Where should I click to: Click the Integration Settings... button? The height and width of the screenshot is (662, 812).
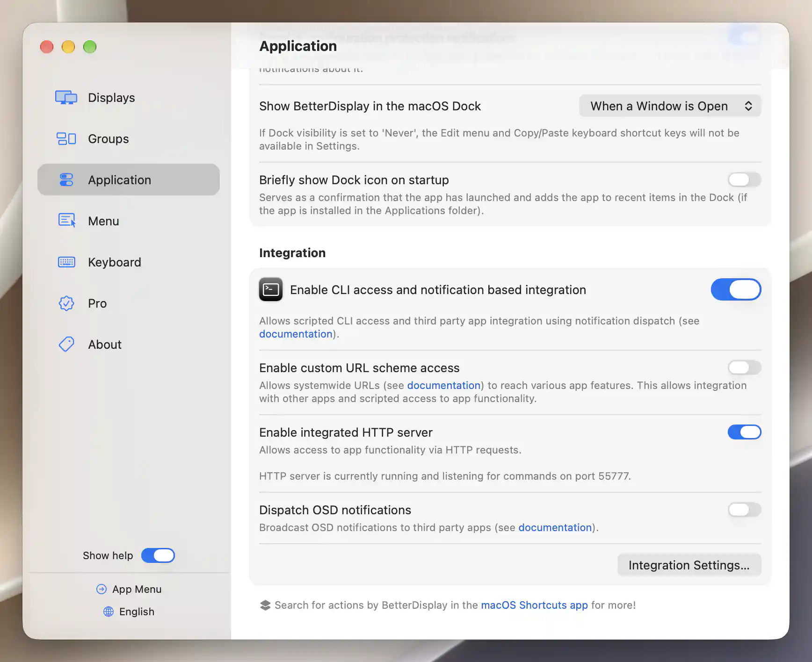[x=689, y=565]
